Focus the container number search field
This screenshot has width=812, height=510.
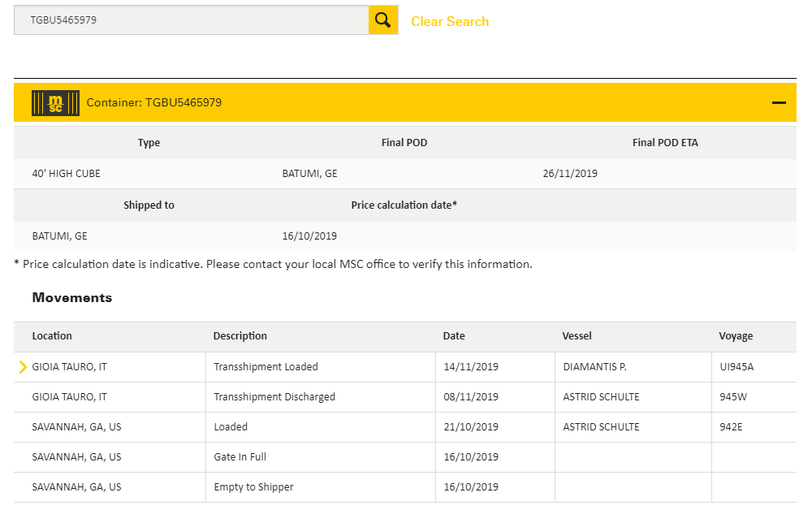point(192,20)
